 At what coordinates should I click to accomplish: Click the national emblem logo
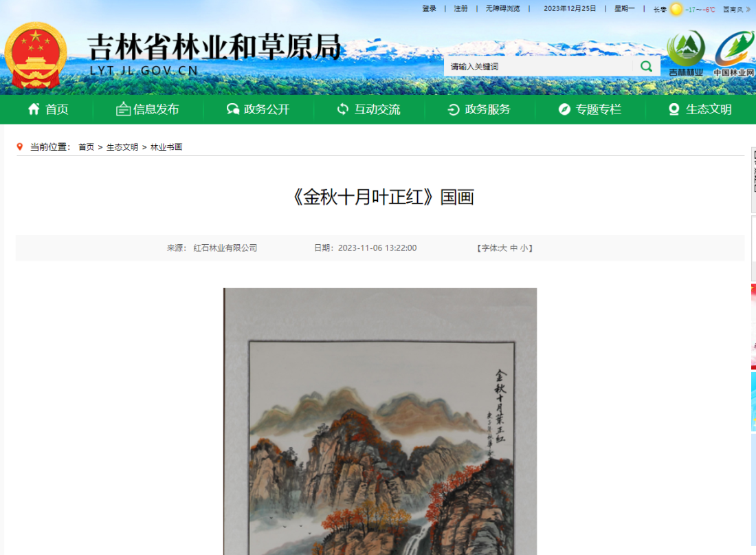point(36,55)
